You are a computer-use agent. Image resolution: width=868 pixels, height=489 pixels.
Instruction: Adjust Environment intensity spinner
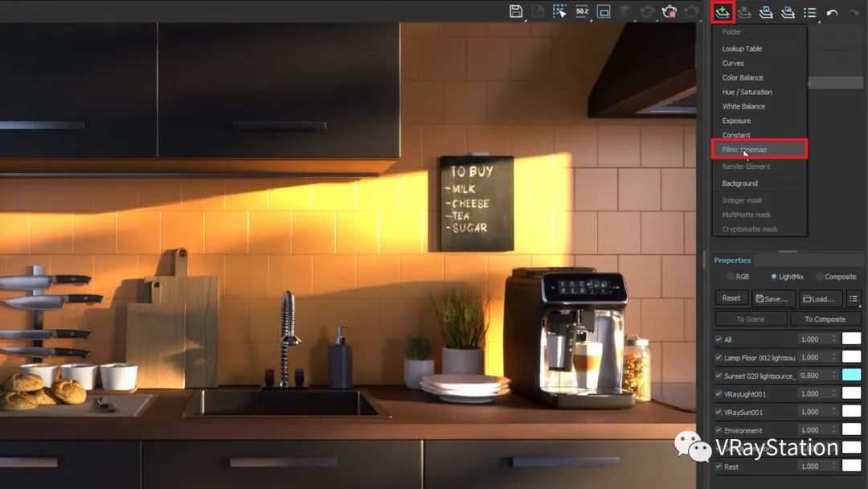coord(834,429)
